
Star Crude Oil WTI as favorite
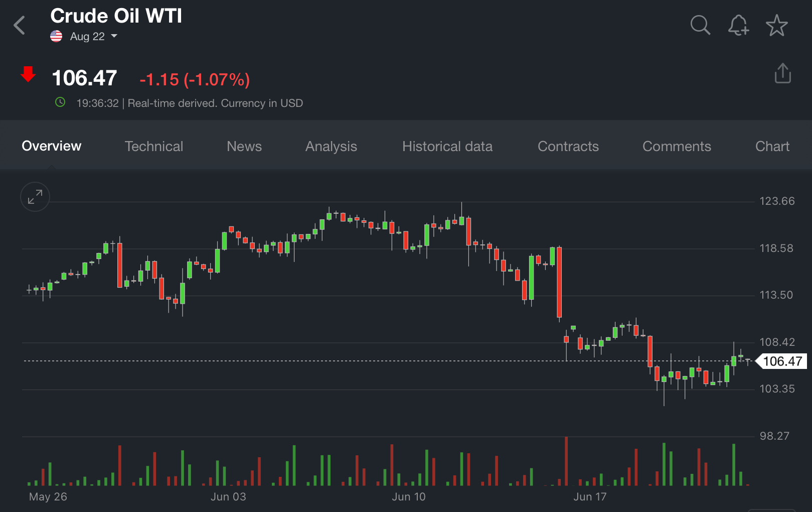click(x=776, y=25)
